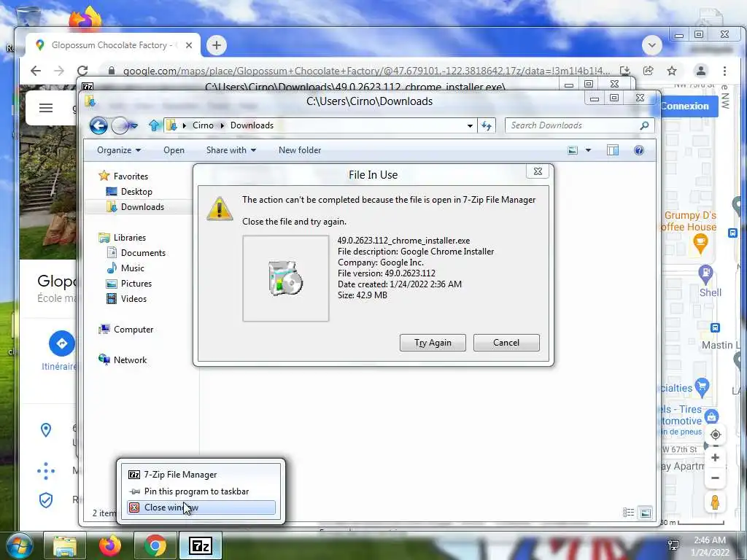Zoom out on the map
This screenshot has width=747, height=560.
[715, 478]
